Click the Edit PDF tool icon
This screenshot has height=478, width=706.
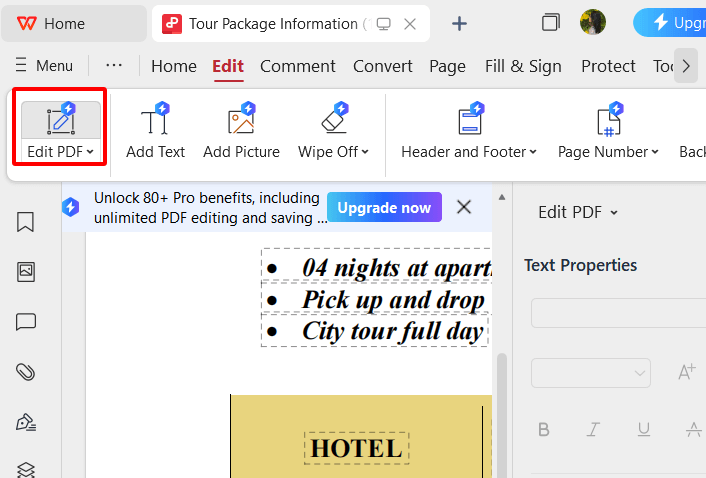61,120
